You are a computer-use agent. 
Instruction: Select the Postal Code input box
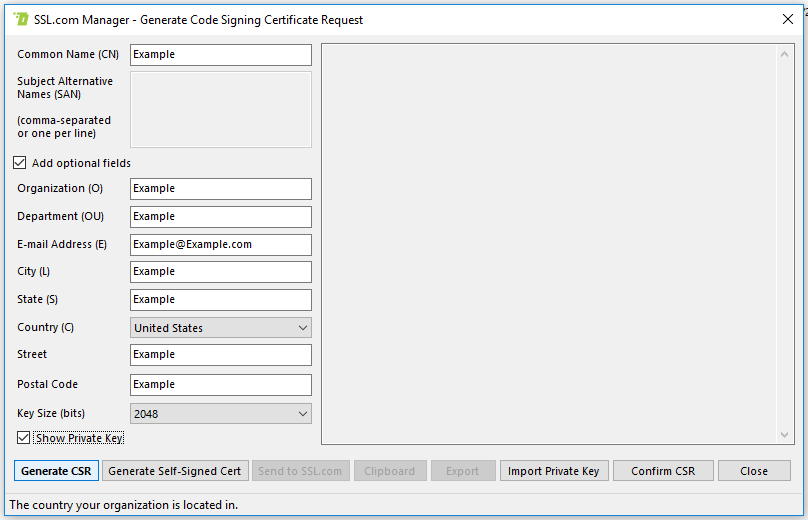tap(221, 385)
